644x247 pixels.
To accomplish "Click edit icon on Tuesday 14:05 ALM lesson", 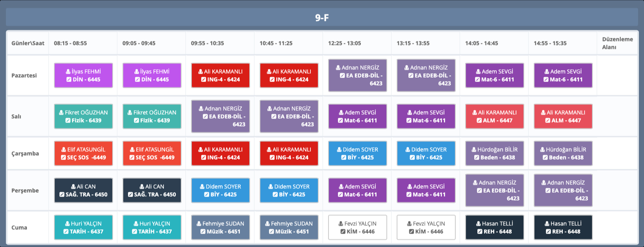I will [479, 121].
